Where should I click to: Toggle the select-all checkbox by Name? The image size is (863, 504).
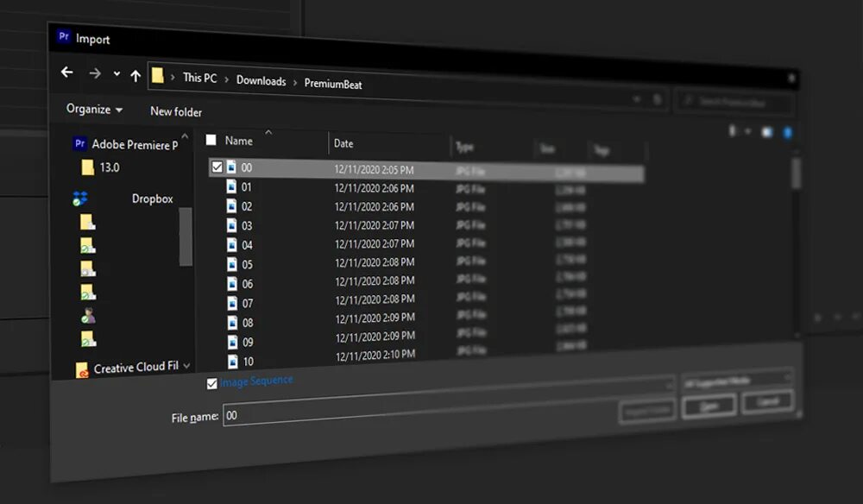click(x=211, y=140)
